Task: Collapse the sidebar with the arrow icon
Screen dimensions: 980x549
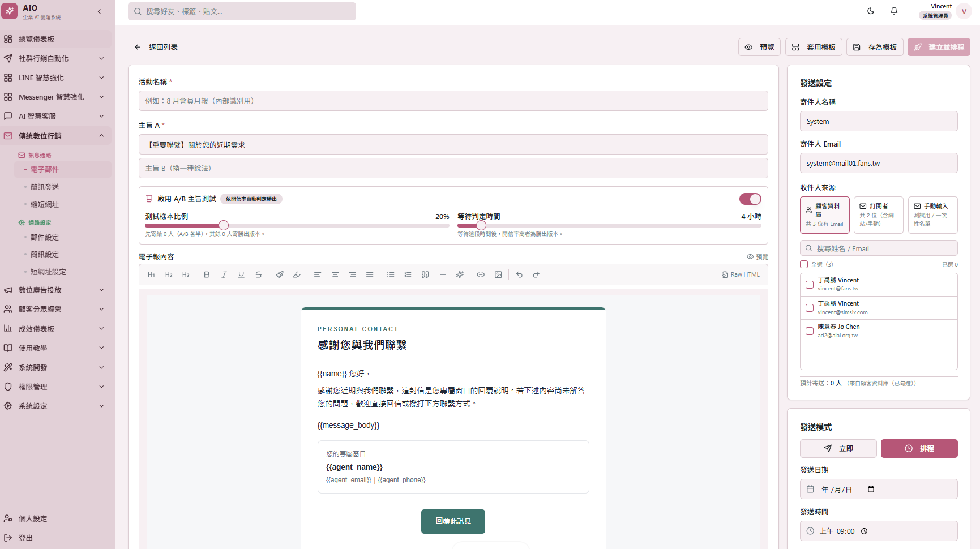Action: pos(99,11)
